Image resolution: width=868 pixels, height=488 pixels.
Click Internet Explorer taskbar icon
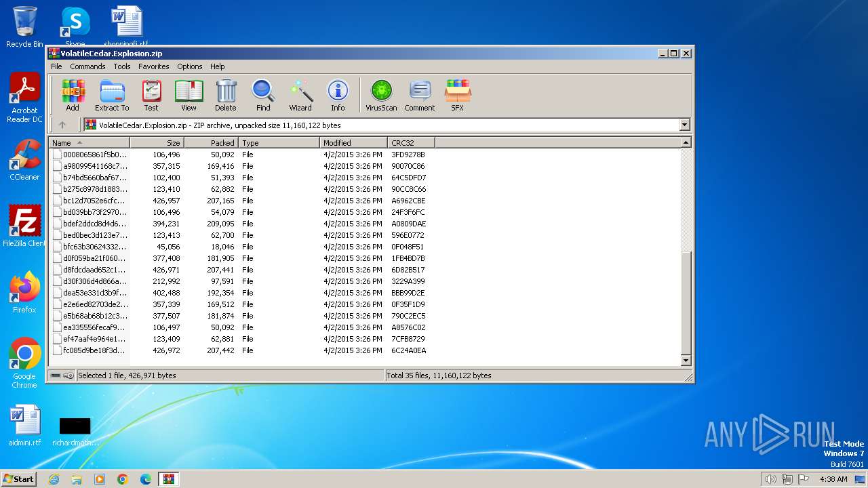tap(54, 479)
